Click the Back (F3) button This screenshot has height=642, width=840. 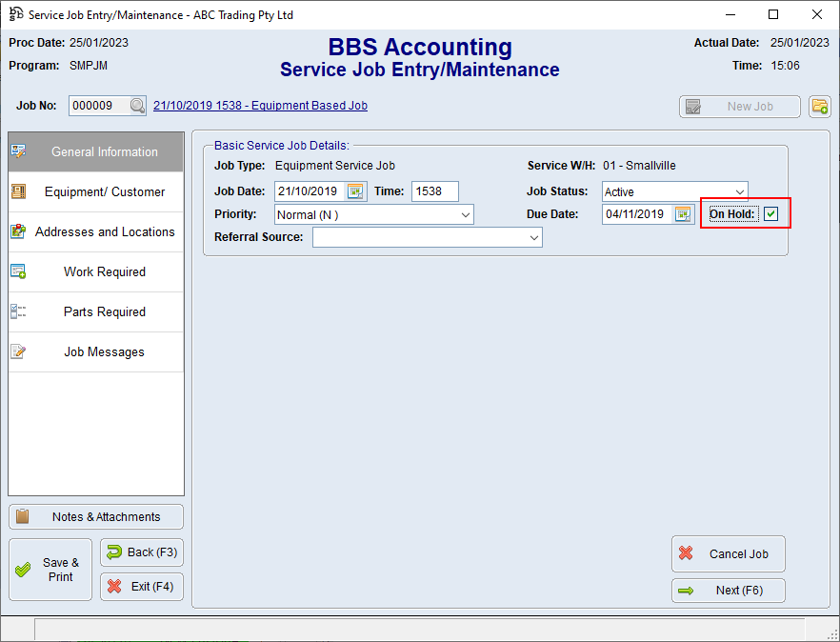point(141,552)
